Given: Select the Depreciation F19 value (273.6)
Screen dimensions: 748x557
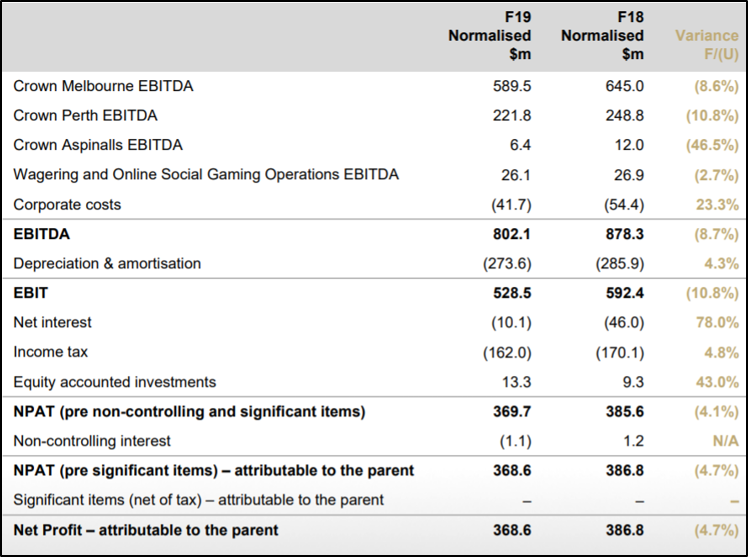Looking at the screenshot, I should tap(507, 264).
